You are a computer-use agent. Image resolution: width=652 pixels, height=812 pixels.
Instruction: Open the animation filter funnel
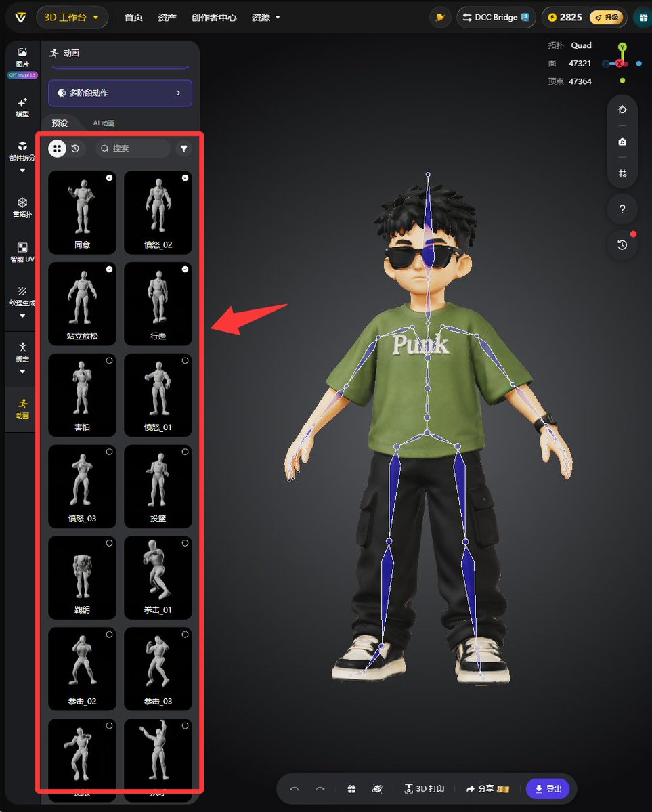pyautogui.click(x=184, y=148)
